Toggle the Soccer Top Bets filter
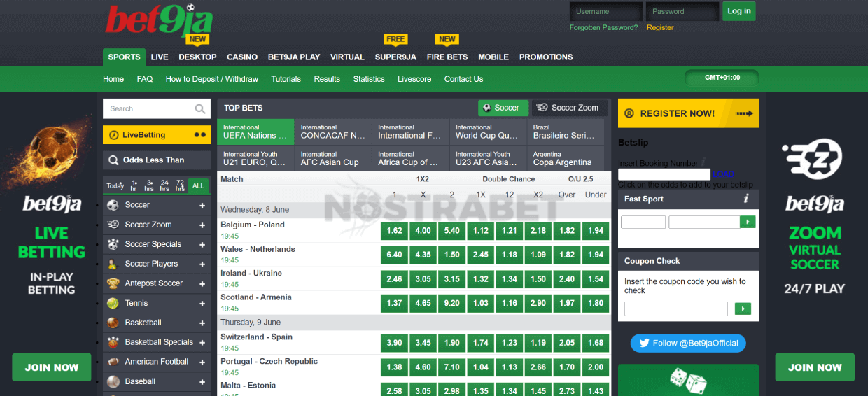This screenshot has height=396, width=868. tap(503, 108)
